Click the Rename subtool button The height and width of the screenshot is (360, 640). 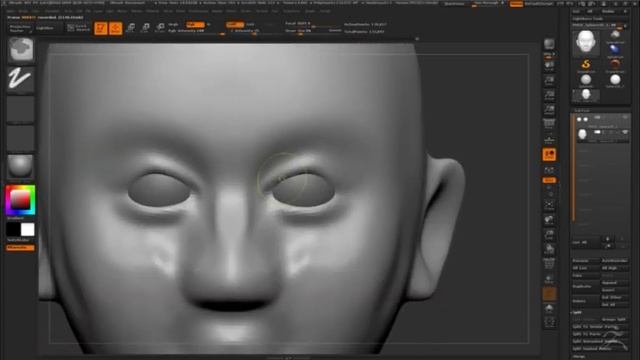pos(586,260)
